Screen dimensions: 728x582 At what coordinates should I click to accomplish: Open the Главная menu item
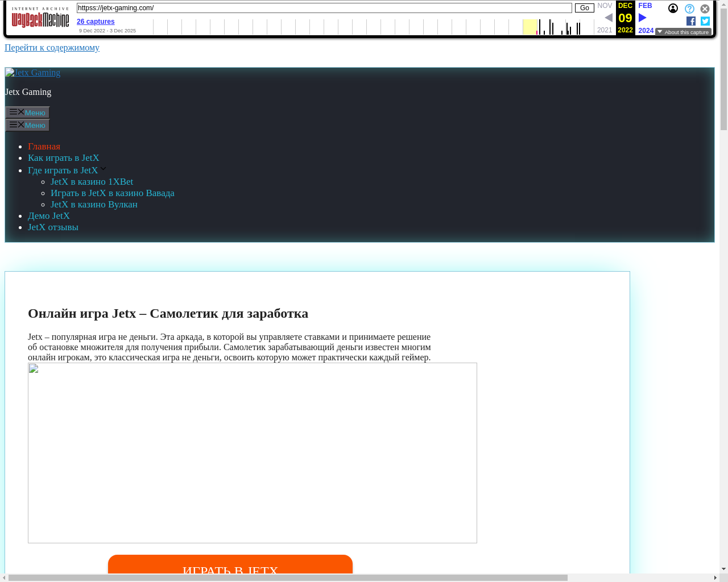click(44, 147)
